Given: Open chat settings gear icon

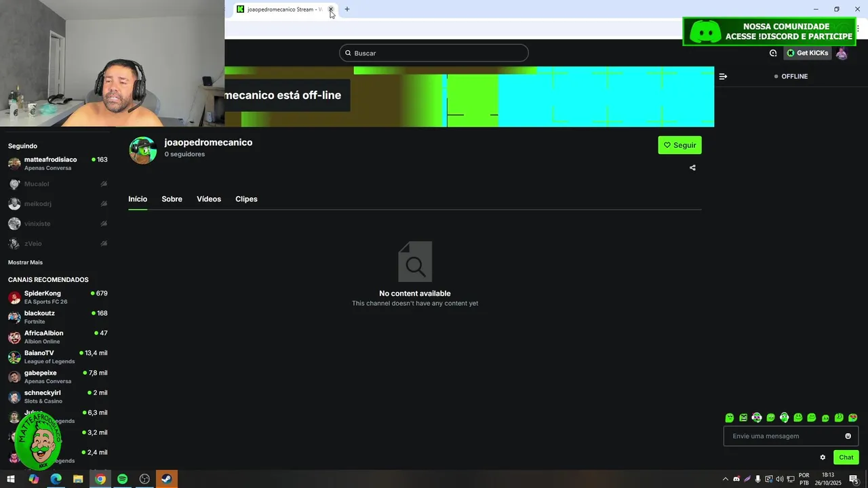Looking at the screenshot, I should click(x=823, y=457).
